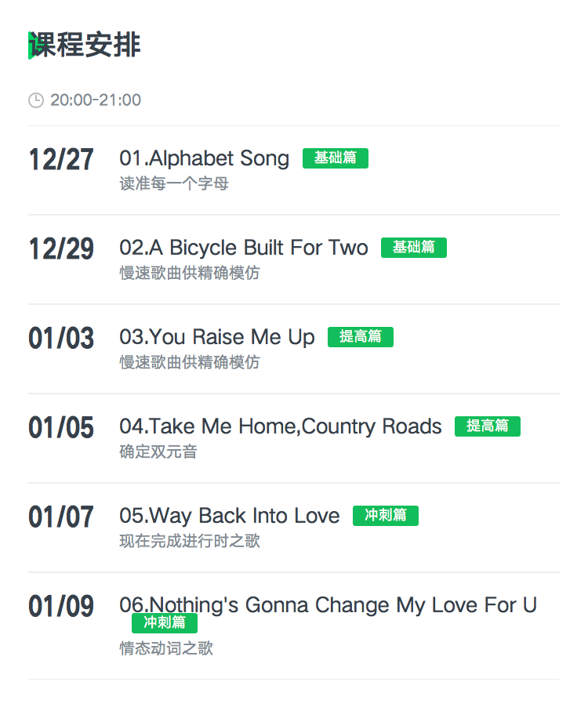Select the 01/03 date entry
Image resolution: width=588 pixels, height=711 pixels.
tap(61, 339)
